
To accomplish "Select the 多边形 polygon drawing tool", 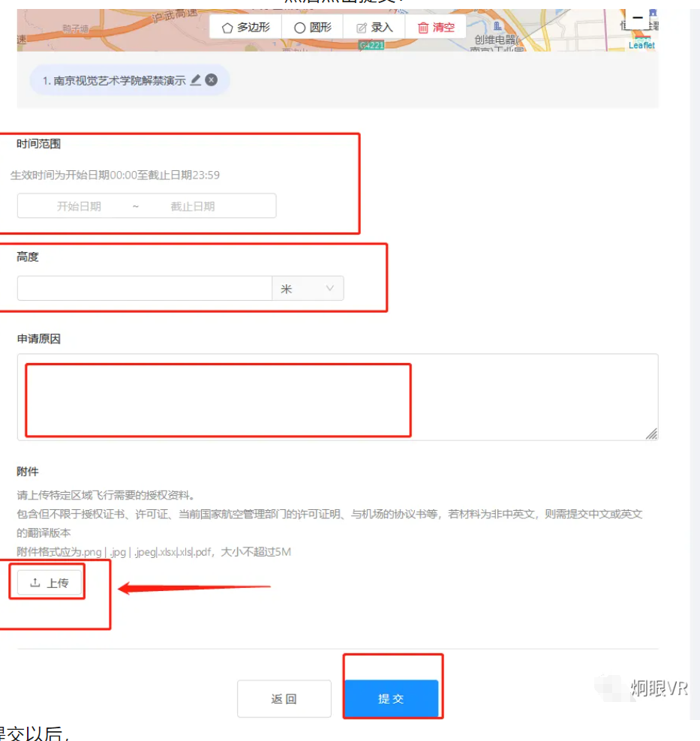I will [x=245, y=27].
